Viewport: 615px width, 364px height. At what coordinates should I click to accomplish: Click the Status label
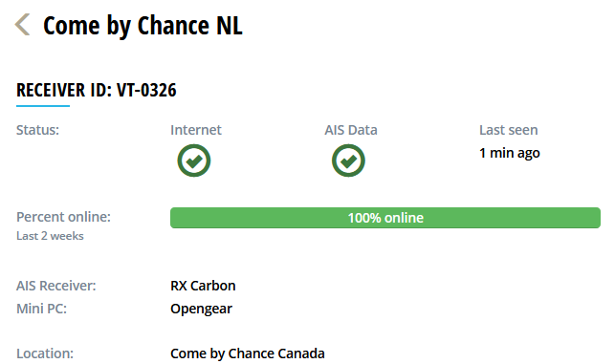[x=37, y=130]
